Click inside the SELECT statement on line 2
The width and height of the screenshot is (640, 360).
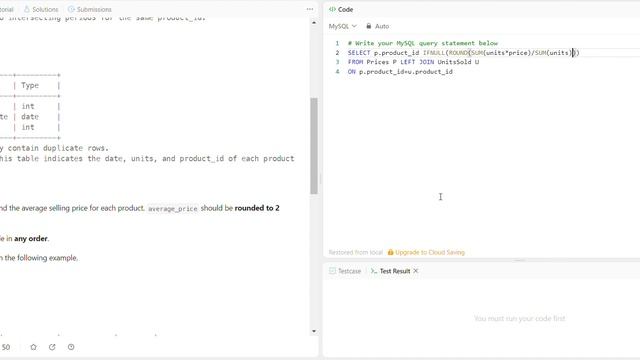click(x=464, y=53)
